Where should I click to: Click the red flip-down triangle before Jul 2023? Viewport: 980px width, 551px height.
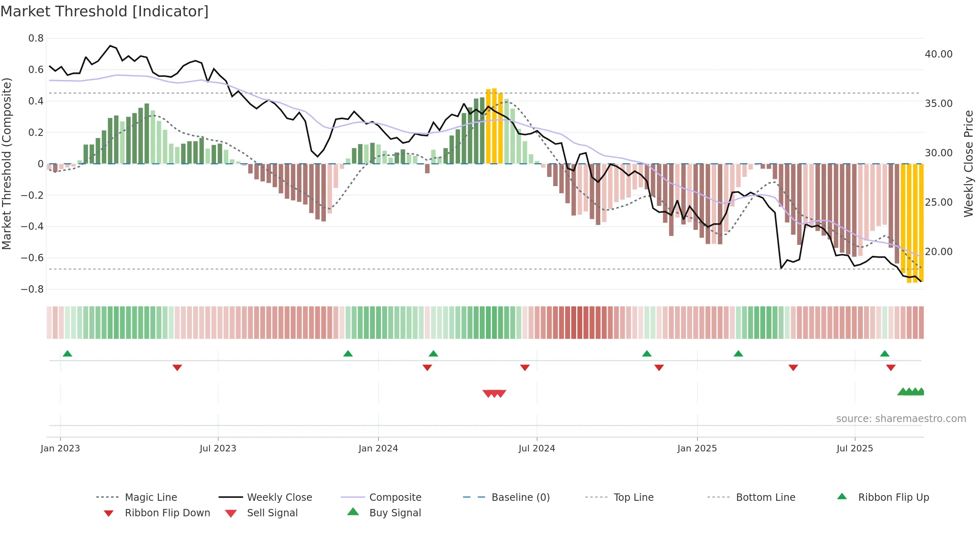pos(177,368)
